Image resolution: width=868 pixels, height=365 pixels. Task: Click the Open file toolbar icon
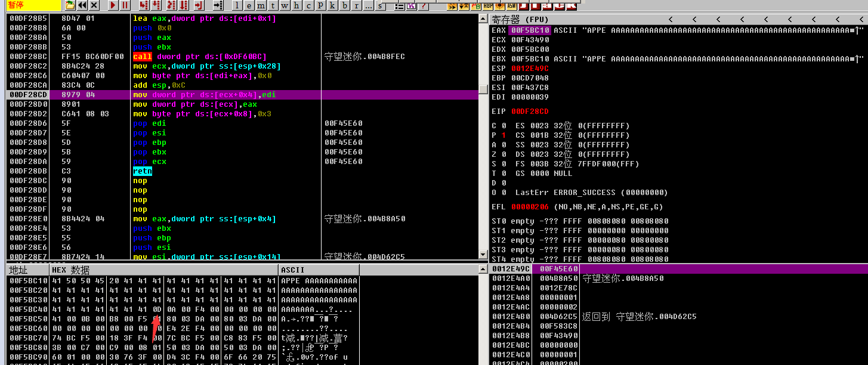pyautogui.click(x=70, y=5)
